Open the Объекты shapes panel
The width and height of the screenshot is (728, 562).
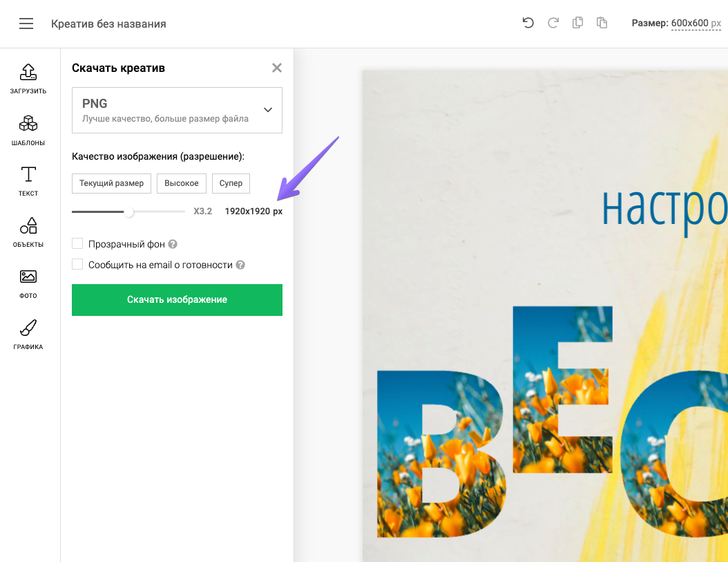(28, 232)
